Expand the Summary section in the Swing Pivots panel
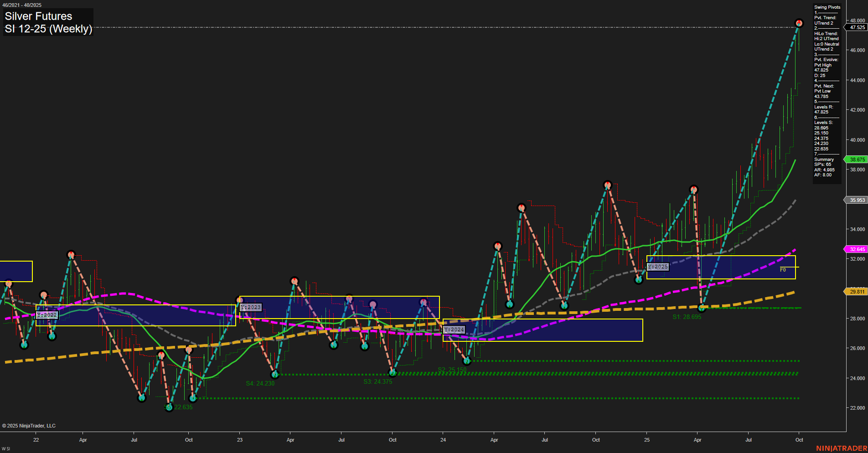 pyautogui.click(x=823, y=160)
